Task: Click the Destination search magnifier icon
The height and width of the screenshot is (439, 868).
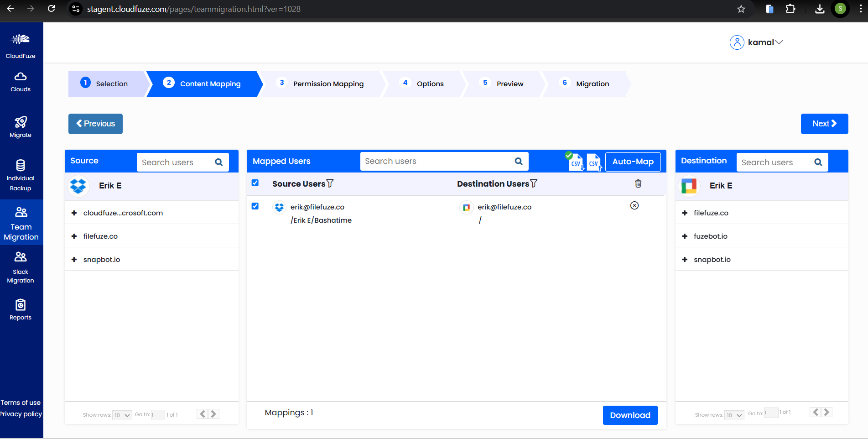Action: pyautogui.click(x=818, y=162)
